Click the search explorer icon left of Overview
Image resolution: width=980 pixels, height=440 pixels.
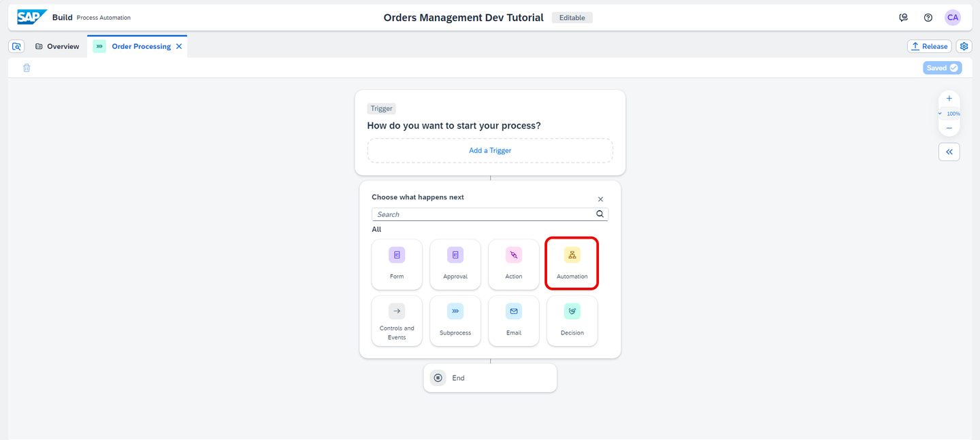click(17, 46)
